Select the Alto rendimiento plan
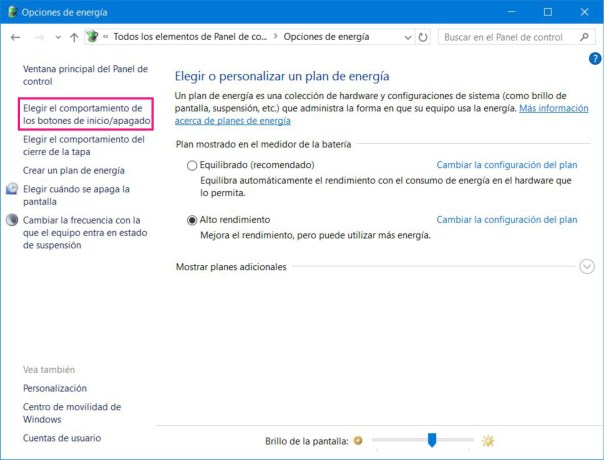The height and width of the screenshot is (460, 604). pos(192,220)
